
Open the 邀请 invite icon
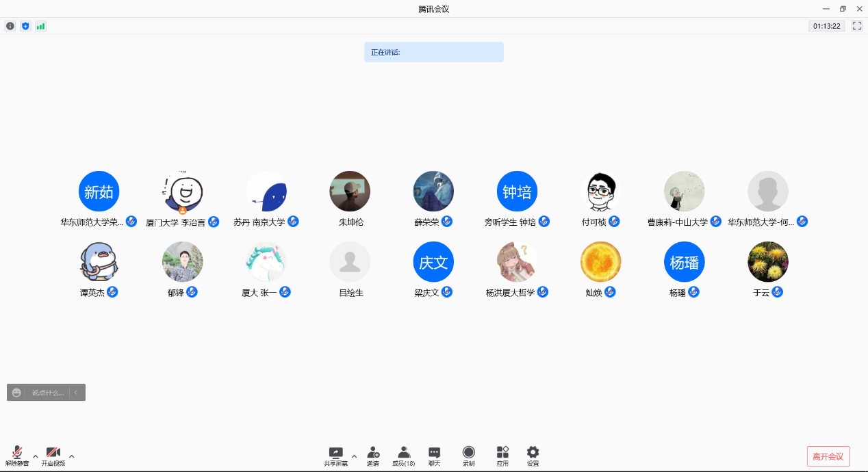point(373,456)
